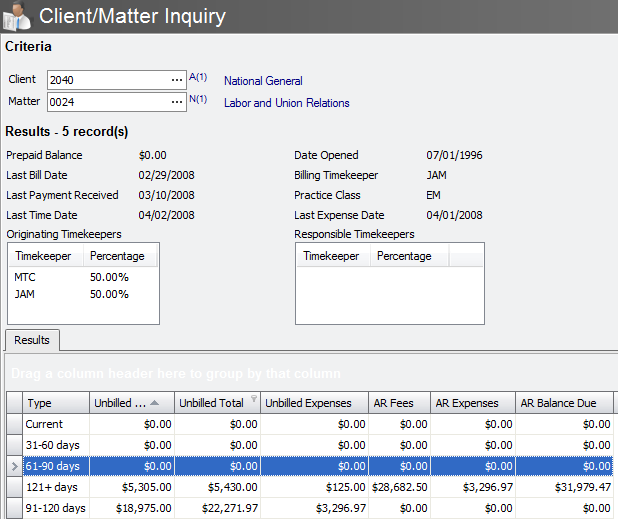Click into the Client input field
Viewport: 618px width, 519px height.
click(105, 80)
